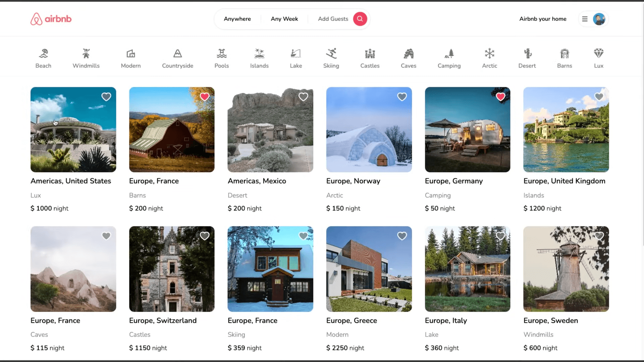Unfavorite the Europe, France barn listing

tap(205, 97)
